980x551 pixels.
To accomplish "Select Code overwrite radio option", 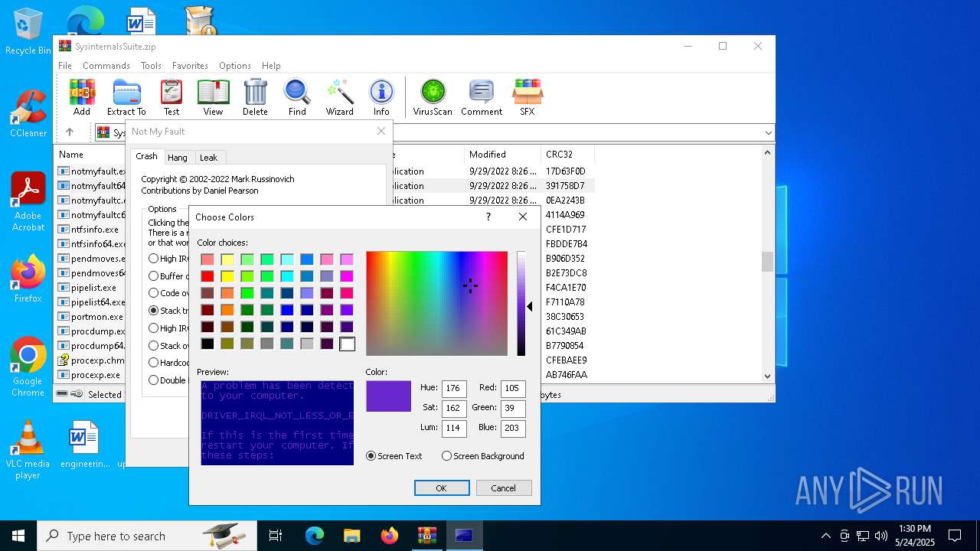I will tap(154, 293).
